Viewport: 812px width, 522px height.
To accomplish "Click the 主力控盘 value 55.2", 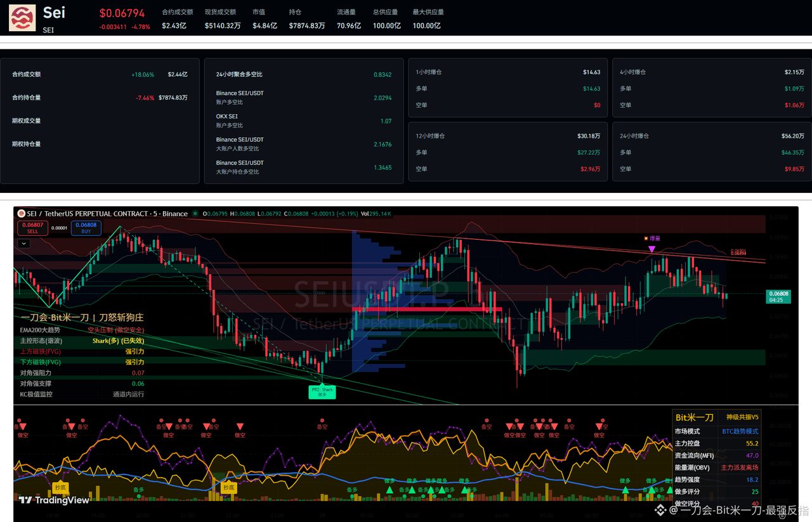I will tap(752, 443).
